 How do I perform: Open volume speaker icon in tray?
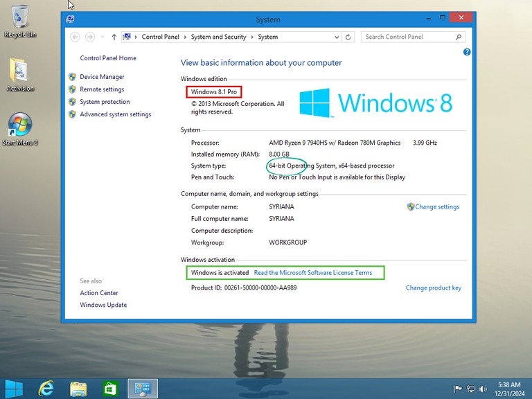click(483, 389)
